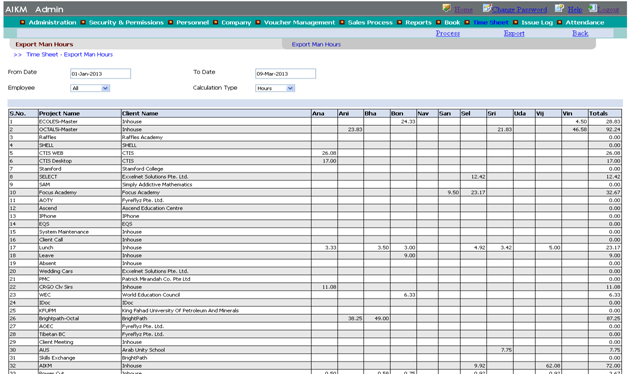Select the System Maintenance project cell
Screen dimensions: 642x374
80,232
